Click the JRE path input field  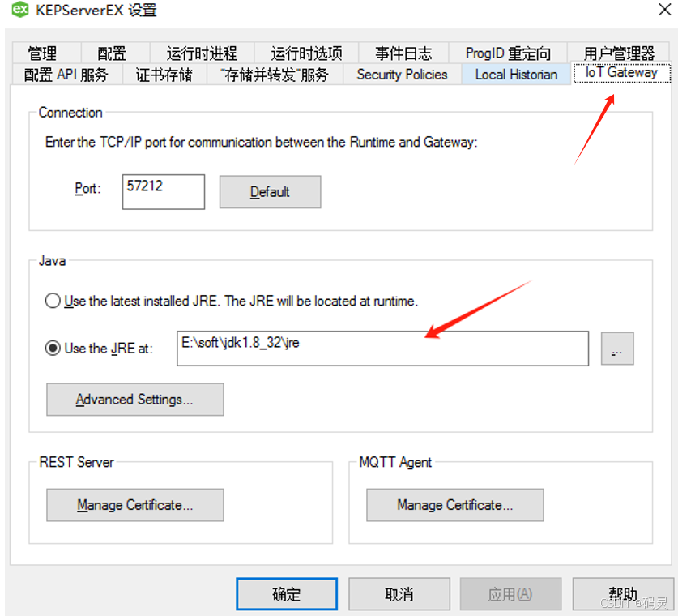coord(382,349)
